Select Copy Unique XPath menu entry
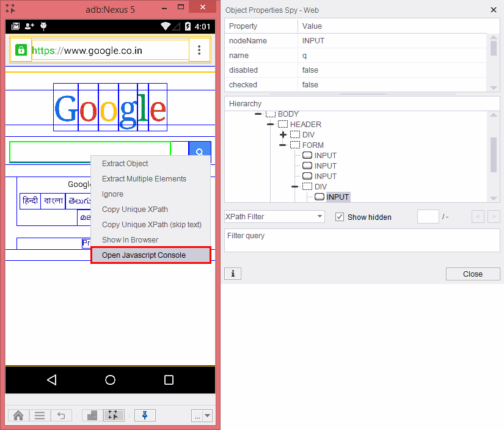This screenshot has width=504, height=430. [134, 210]
